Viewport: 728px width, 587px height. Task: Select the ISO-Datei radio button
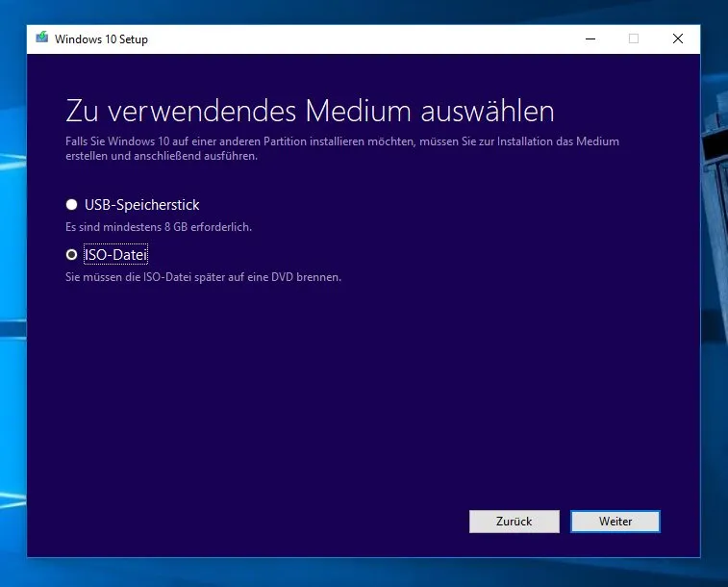(71, 254)
